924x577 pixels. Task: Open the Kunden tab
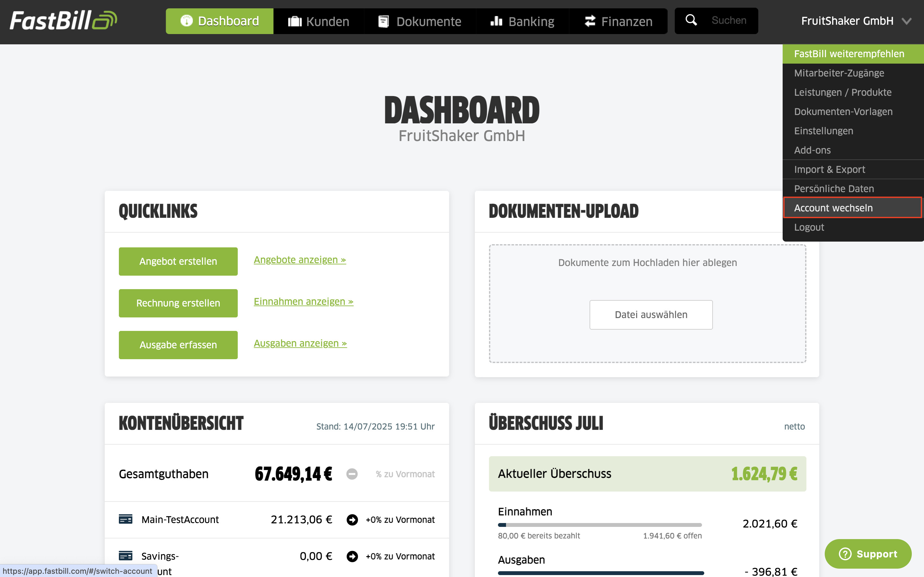click(x=319, y=22)
